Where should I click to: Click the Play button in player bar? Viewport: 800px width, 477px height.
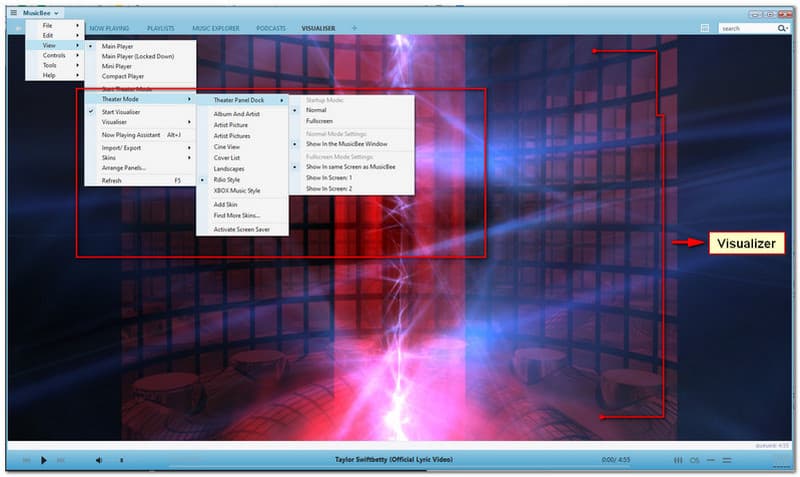(44, 460)
